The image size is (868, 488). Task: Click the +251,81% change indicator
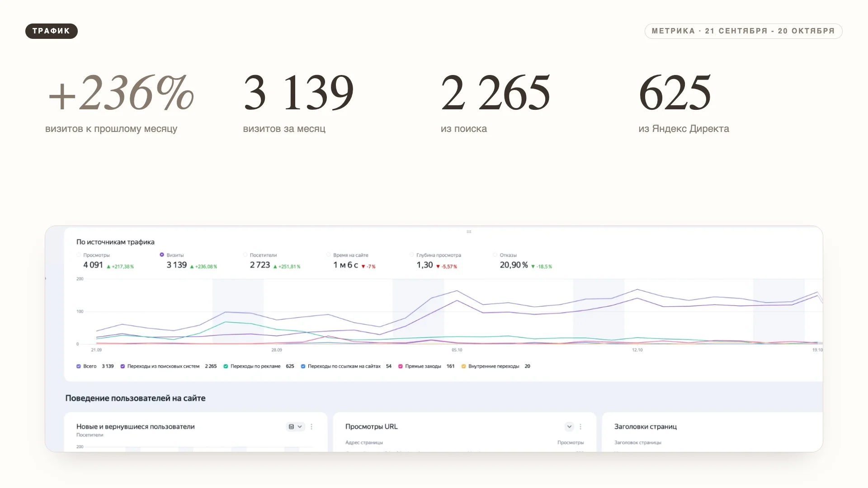point(287,267)
